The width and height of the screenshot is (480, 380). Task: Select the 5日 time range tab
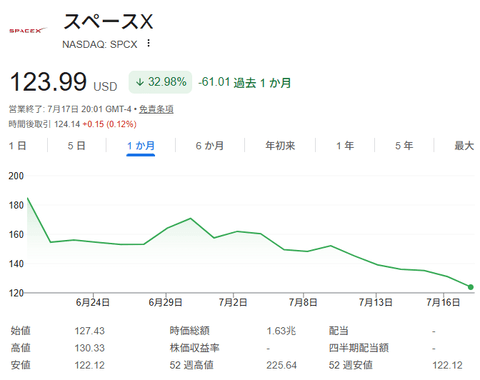76,146
